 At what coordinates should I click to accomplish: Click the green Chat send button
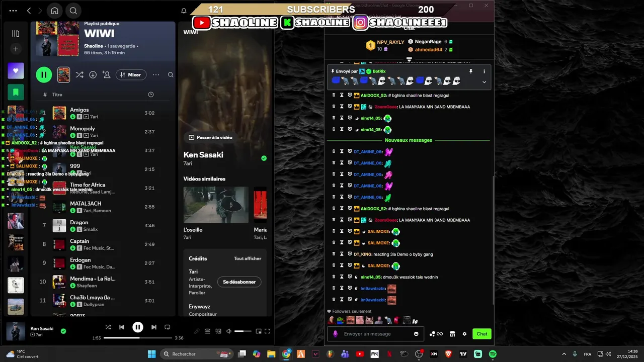[x=482, y=334]
